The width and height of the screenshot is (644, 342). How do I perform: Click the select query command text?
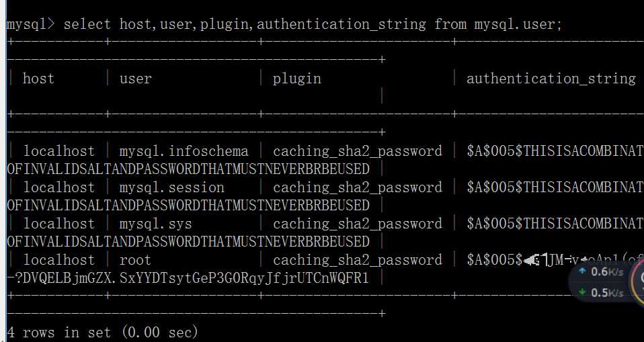313,24
